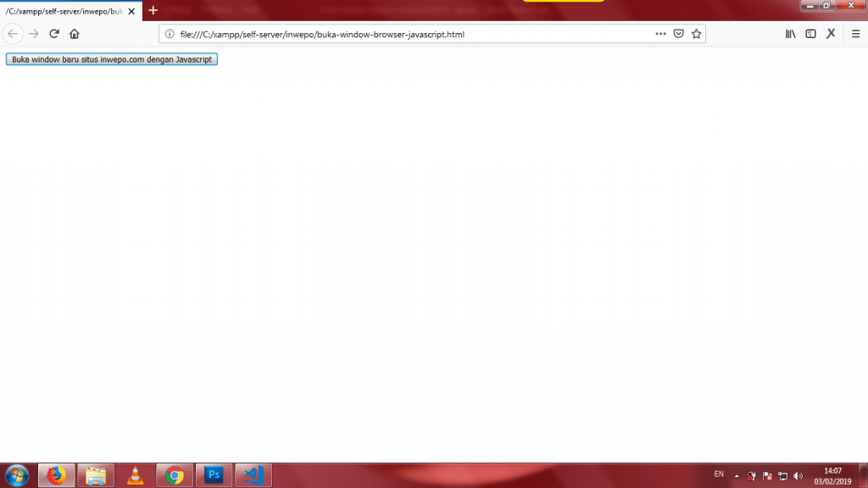Select the /C:/xampp/self-server/inwepo tab
The image size is (868, 488).
coord(70,11)
